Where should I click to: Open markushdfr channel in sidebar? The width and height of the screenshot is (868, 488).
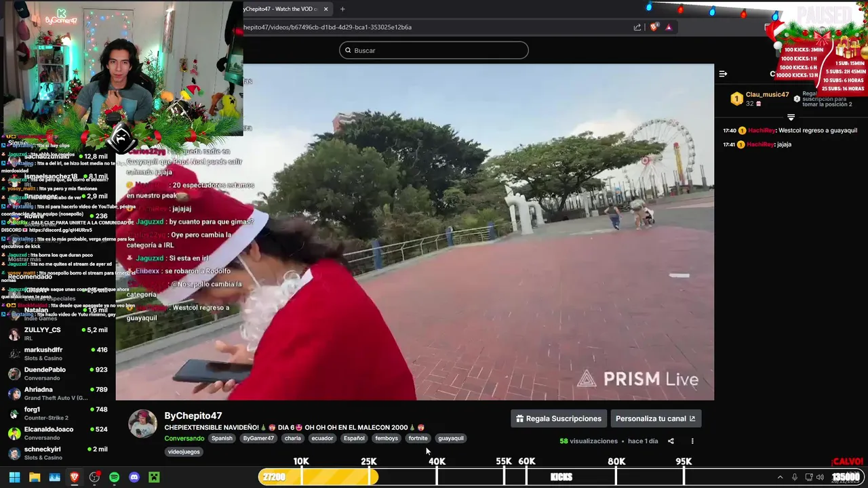(x=57, y=354)
